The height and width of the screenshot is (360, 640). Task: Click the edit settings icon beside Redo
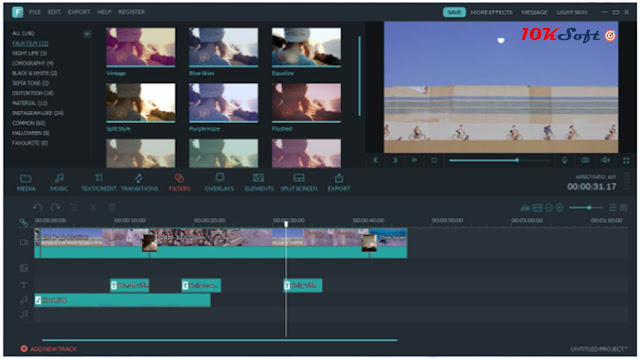(74, 207)
